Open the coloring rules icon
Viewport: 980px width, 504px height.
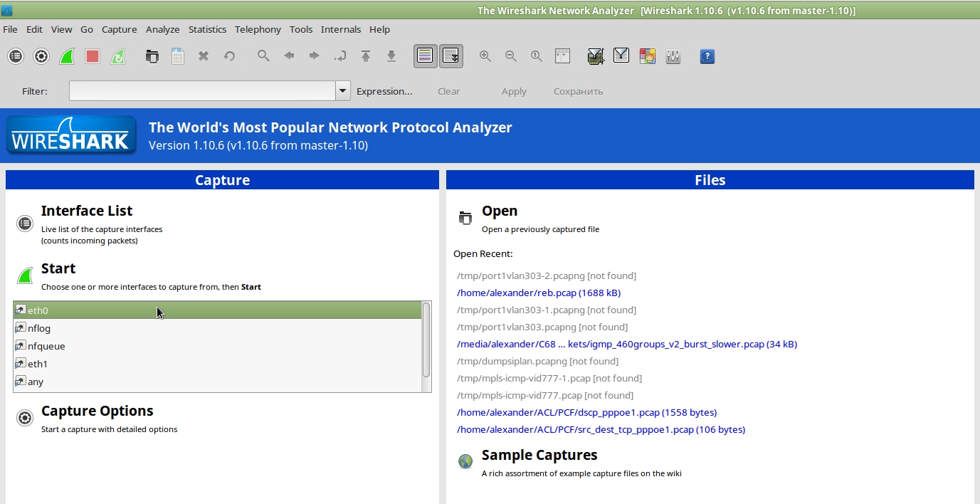(x=647, y=56)
